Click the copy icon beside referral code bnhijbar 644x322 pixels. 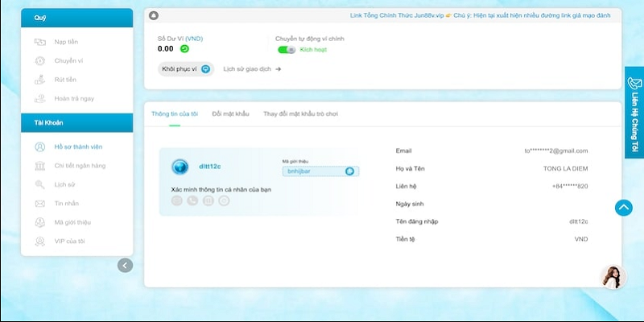click(349, 171)
